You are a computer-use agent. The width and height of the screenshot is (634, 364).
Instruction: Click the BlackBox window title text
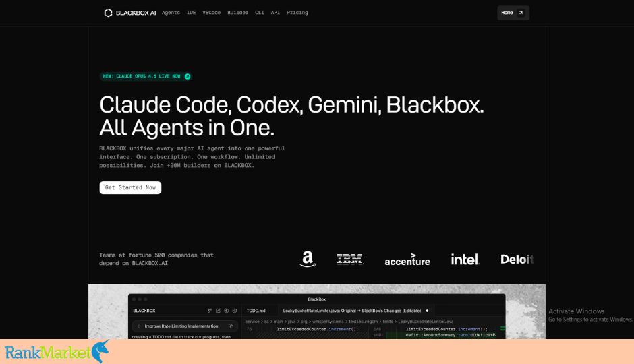(x=316, y=299)
